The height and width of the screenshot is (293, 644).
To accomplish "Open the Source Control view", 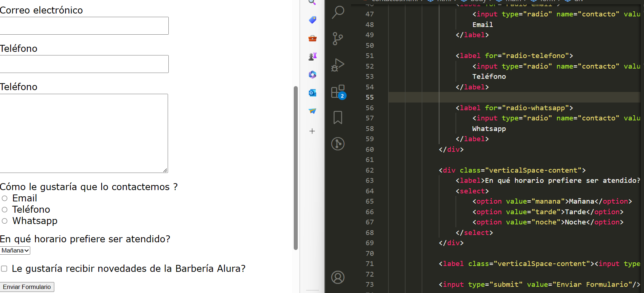I will click(338, 39).
